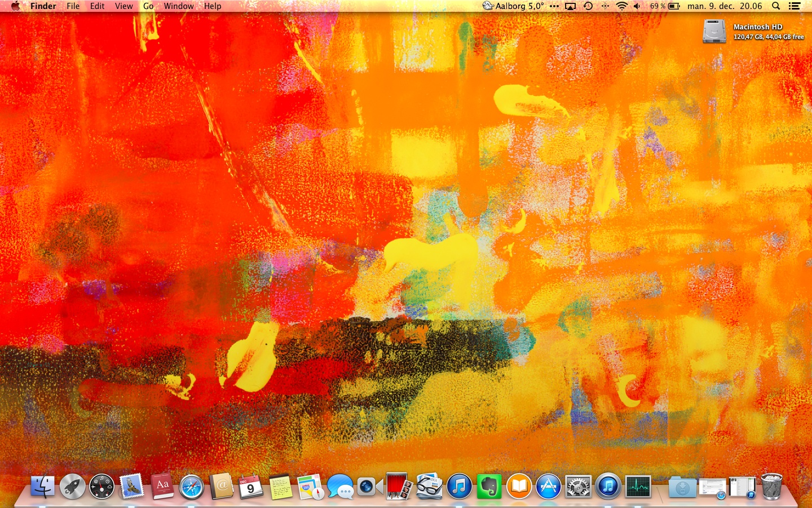Click the three-dots menu bar item
Image resolution: width=812 pixels, height=508 pixels.
click(x=554, y=6)
